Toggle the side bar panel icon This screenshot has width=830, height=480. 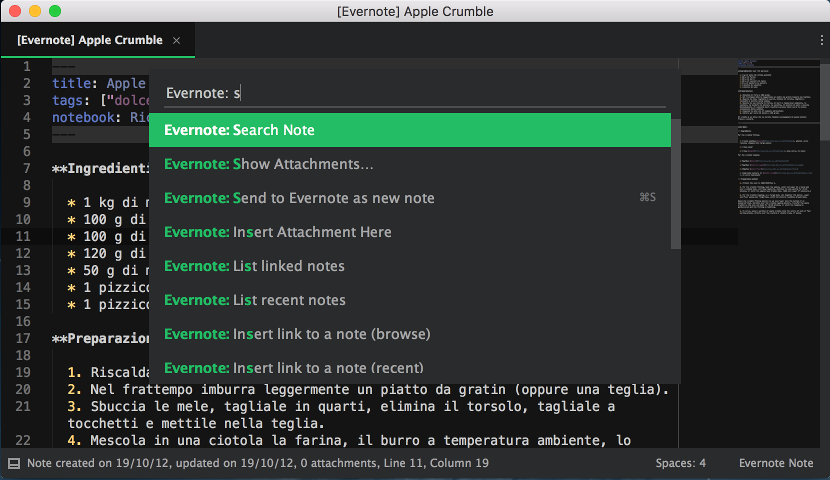pos(14,464)
